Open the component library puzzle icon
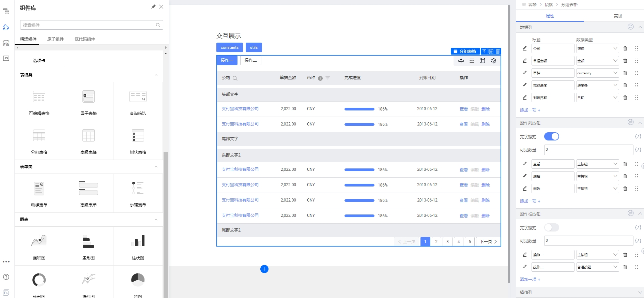Viewport: 644px width, 298px height. [x=6, y=27]
